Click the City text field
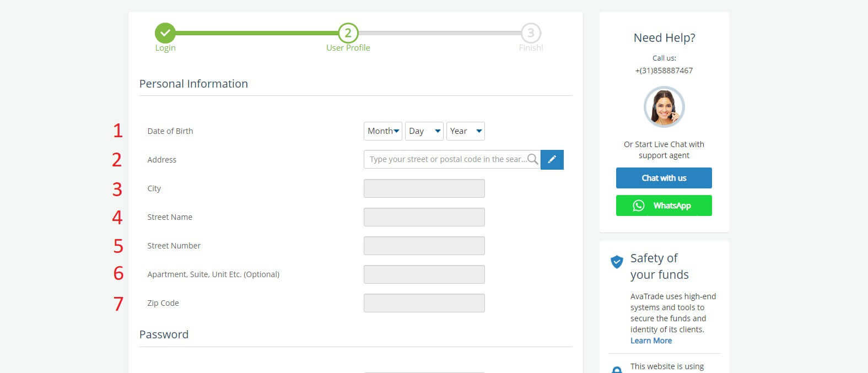 pos(424,188)
